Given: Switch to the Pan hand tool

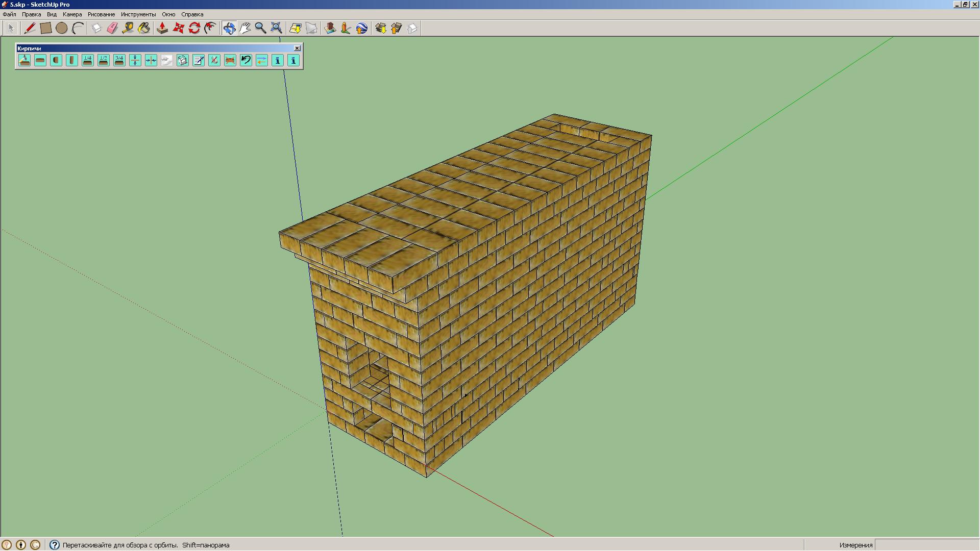Looking at the screenshot, I should click(x=245, y=28).
